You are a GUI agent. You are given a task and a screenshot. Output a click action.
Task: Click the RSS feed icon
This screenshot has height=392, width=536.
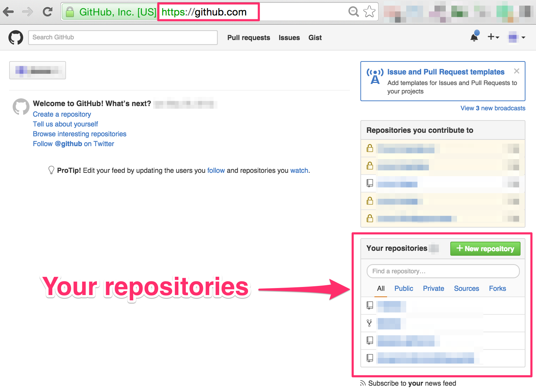click(x=363, y=383)
